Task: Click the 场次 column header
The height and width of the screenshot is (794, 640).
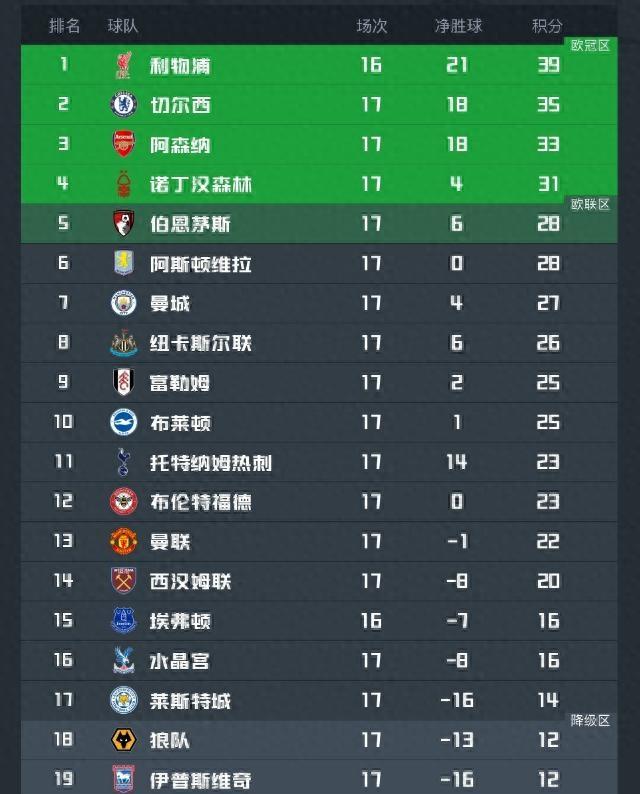Action: pyautogui.click(x=371, y=26)
